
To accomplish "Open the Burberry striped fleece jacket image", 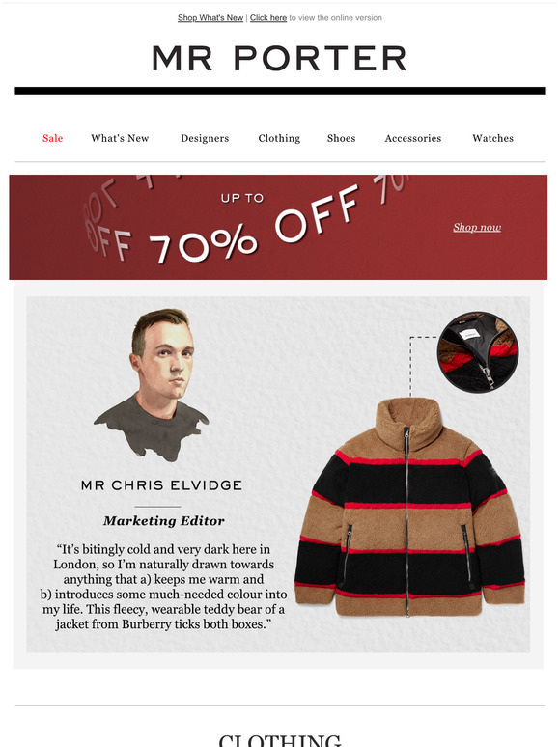I will [410, 507].
